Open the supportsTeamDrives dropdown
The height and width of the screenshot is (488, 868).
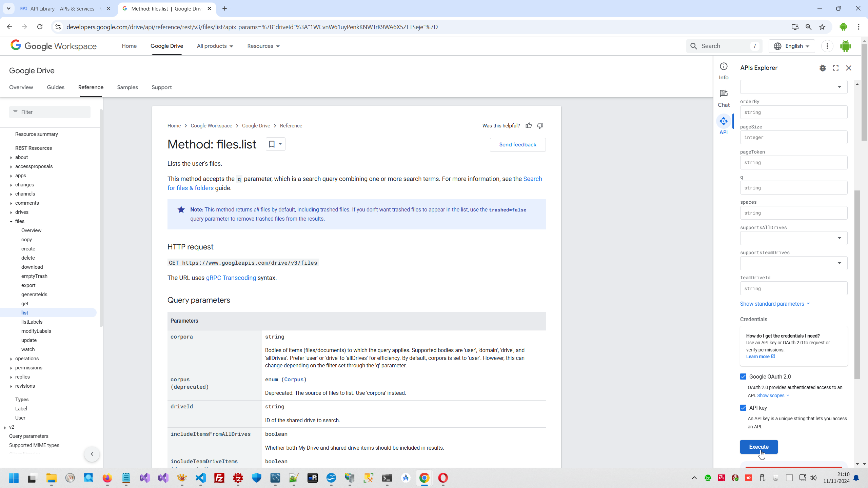tap(793, 263)
